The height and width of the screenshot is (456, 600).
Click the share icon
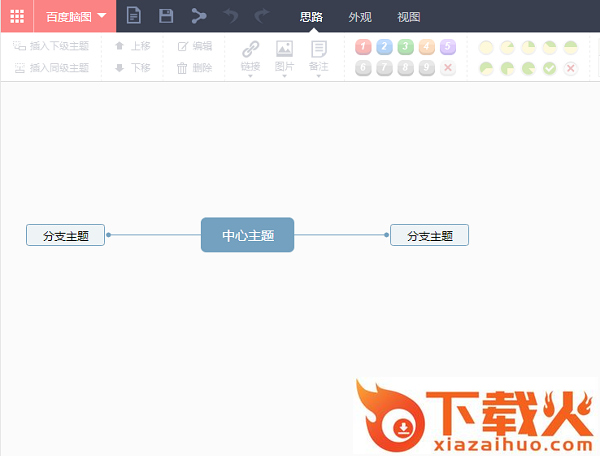[x=199, y=16]
